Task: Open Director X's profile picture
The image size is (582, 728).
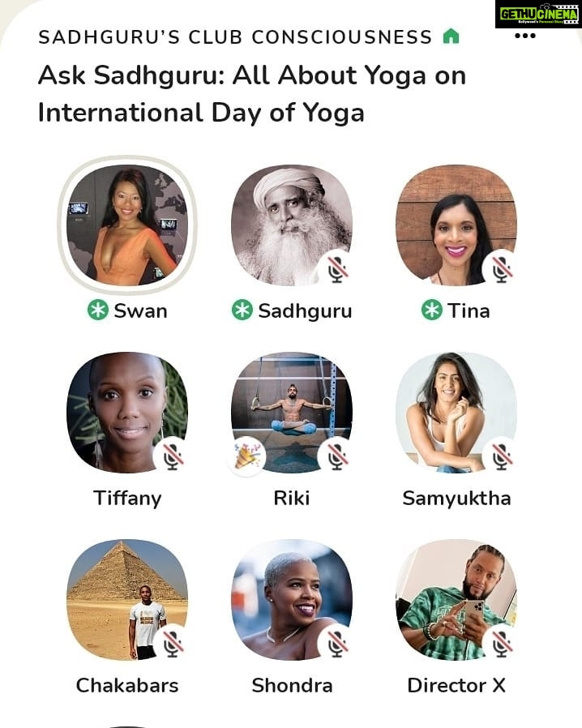Action: (456, 599)
